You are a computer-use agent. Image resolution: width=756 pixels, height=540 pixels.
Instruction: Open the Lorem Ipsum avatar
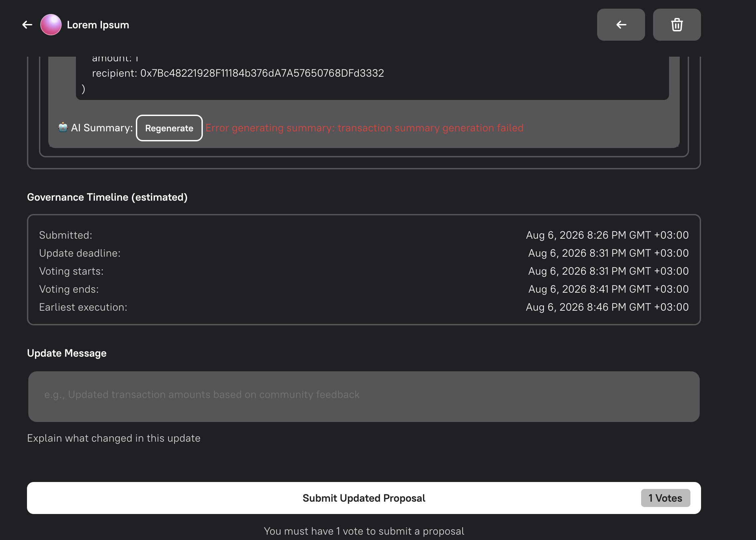click(x=51, y=25)
